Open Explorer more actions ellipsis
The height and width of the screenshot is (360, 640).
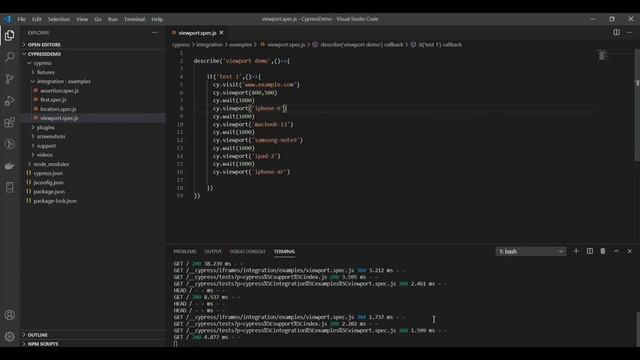point(155,33)
